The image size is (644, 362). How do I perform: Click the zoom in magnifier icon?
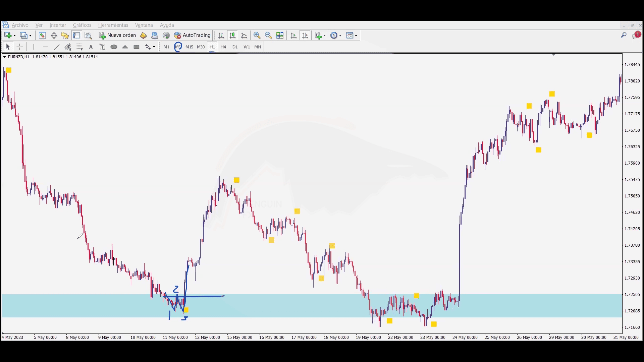[x=257, y=35]
